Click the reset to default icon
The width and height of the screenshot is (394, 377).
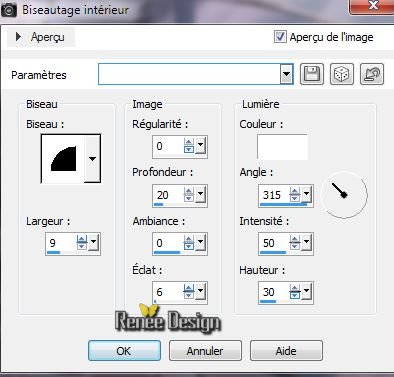(372, 74)
